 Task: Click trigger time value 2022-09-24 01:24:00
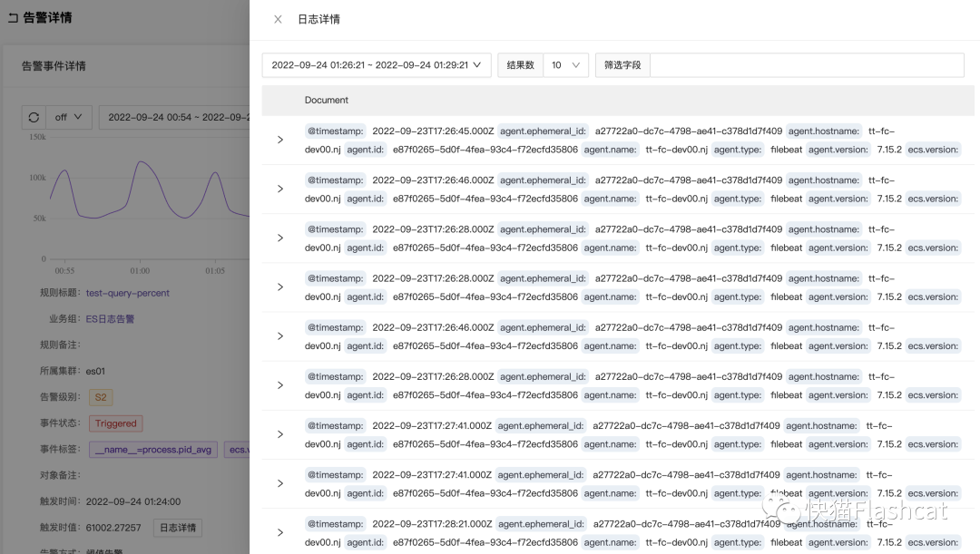point(133,501)
